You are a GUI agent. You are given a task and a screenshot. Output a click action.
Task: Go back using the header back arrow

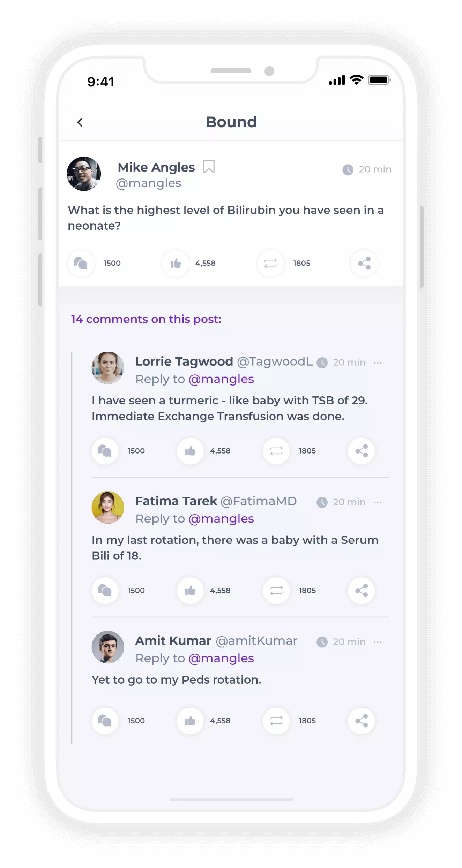80,122
